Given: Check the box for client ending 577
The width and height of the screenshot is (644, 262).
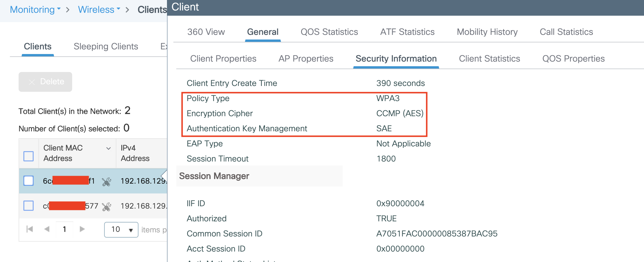Looking at the screenshot, I should tap(29, 206).
